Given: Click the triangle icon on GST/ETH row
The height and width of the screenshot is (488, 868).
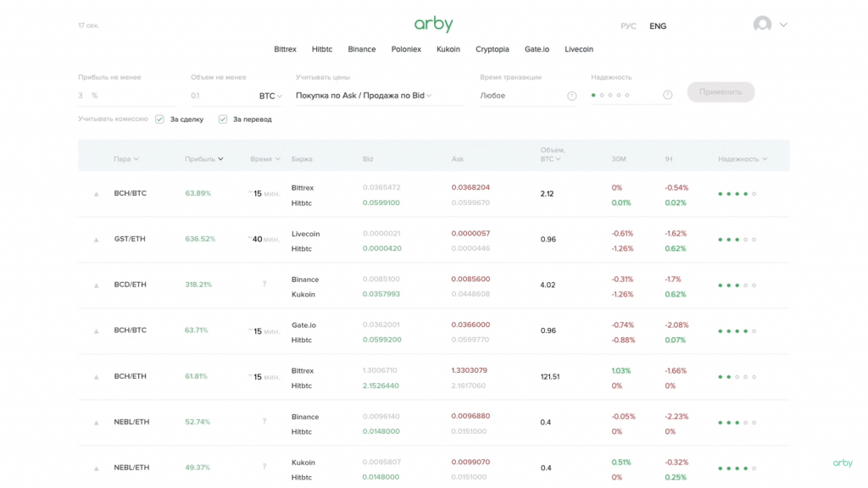Looking at the screenshot, I should [x=97, y=240].
